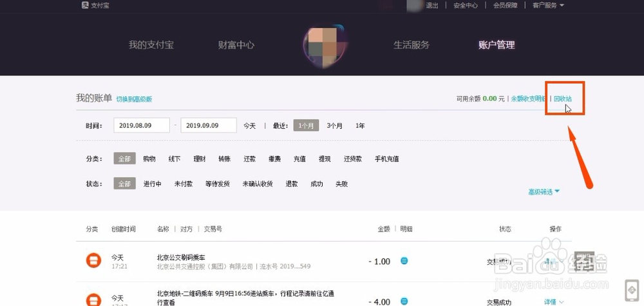Filter category by 线下
Viewport: 644px width, 306px height.
click(175, 159)
